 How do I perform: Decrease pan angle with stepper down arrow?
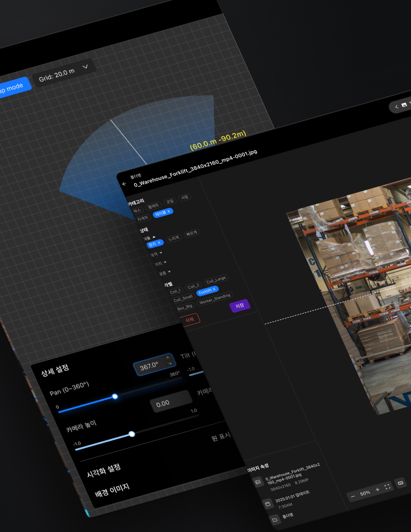coord(170,363)
